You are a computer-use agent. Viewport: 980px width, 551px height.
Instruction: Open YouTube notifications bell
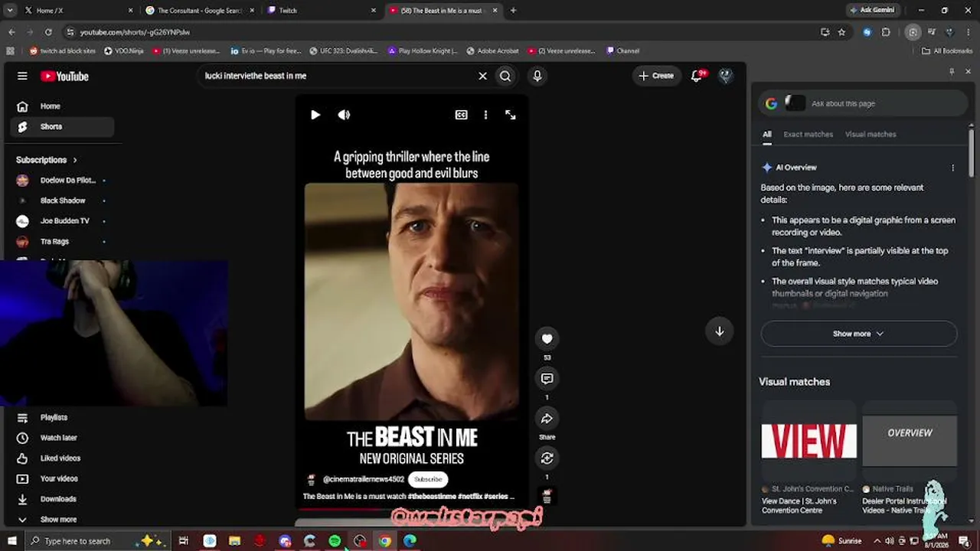(x=697, y=76)
